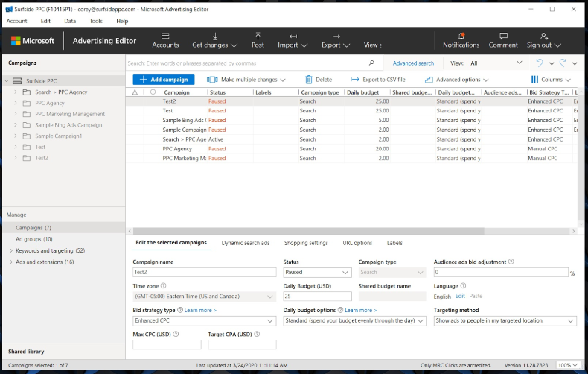Select the PPC Agency campaign row
This screenshot has height=374, width=588.
(351, 149)
